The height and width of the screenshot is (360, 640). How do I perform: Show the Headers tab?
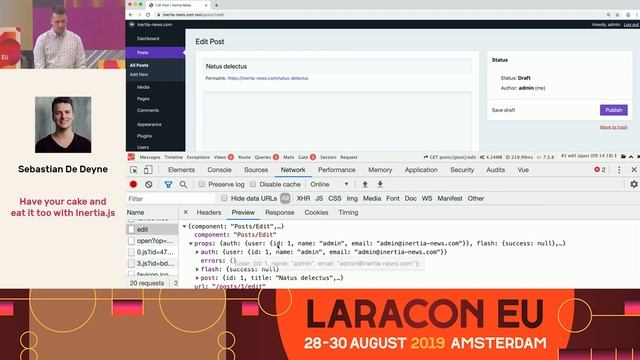pyautogui.click(x=209, y=213)
